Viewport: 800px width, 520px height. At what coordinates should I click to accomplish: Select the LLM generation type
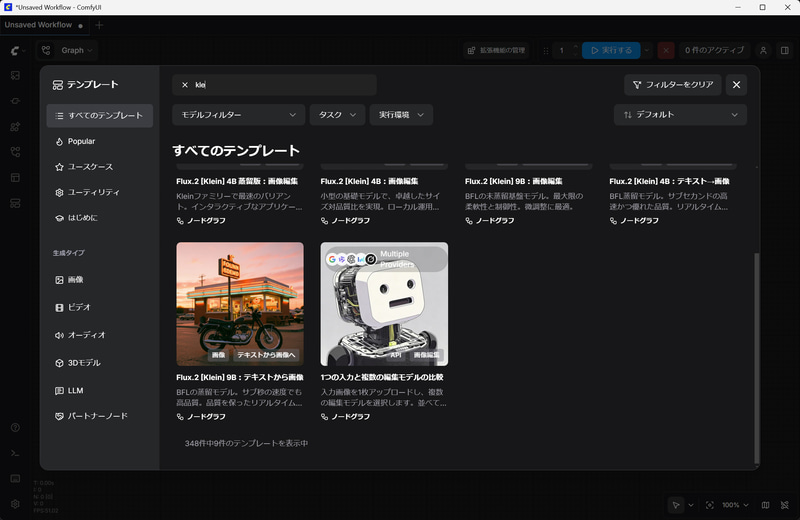pyautogui.click(x=99, y=391)
